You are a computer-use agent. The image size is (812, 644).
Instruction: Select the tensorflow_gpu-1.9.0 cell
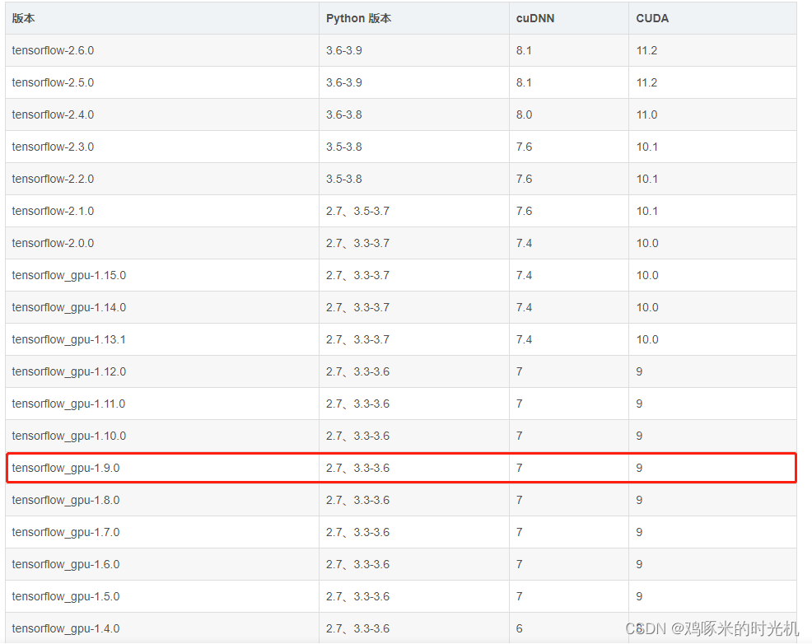tap(162, 468)
